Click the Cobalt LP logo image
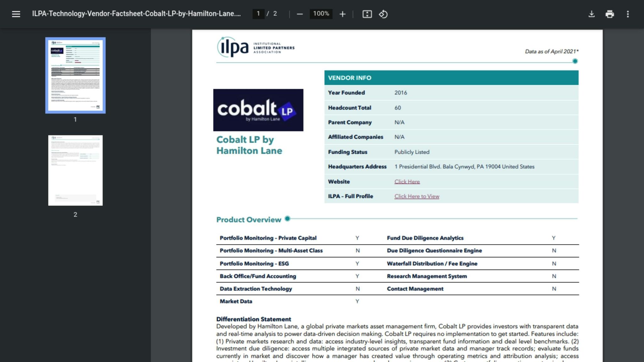This screenshot has height=362, width=644. [x=258, y=110]
